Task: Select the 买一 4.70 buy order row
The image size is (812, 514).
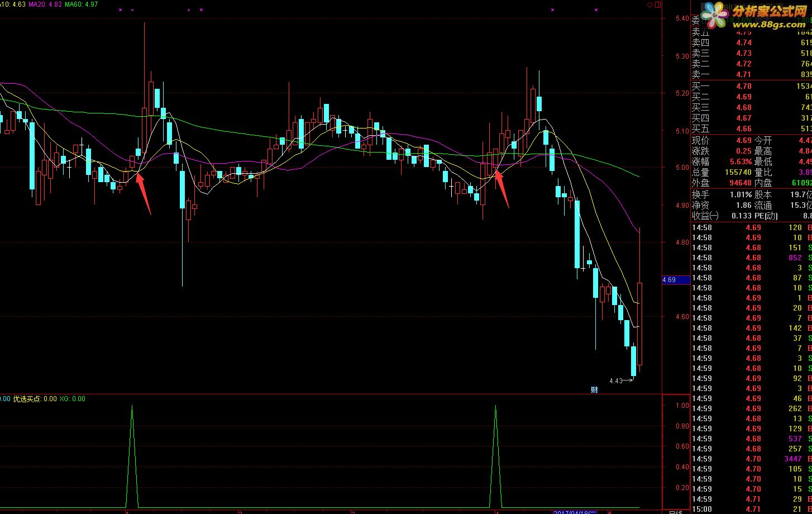Action: click(752, 86)
